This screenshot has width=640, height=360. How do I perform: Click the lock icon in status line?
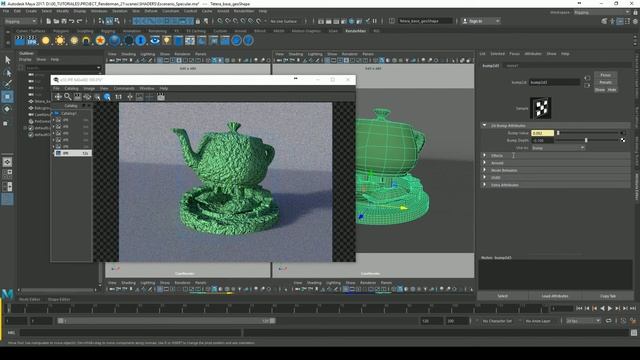point(198,21)
